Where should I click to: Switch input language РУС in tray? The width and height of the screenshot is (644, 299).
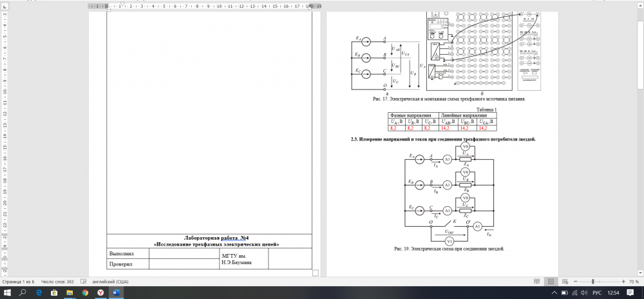coord(596,293)
